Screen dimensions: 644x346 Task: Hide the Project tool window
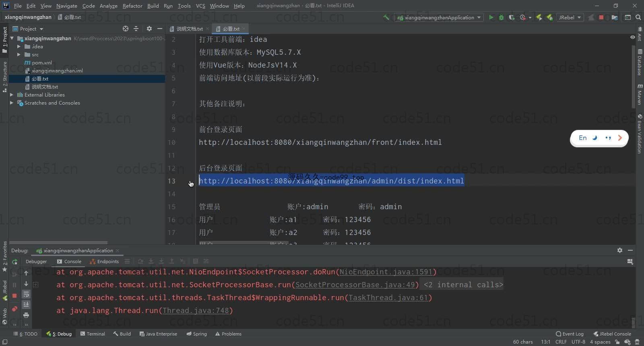[160, 29]
